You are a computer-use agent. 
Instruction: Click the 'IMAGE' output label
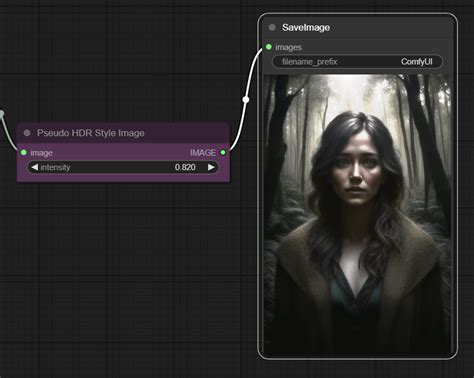click(x=203, y=153)
